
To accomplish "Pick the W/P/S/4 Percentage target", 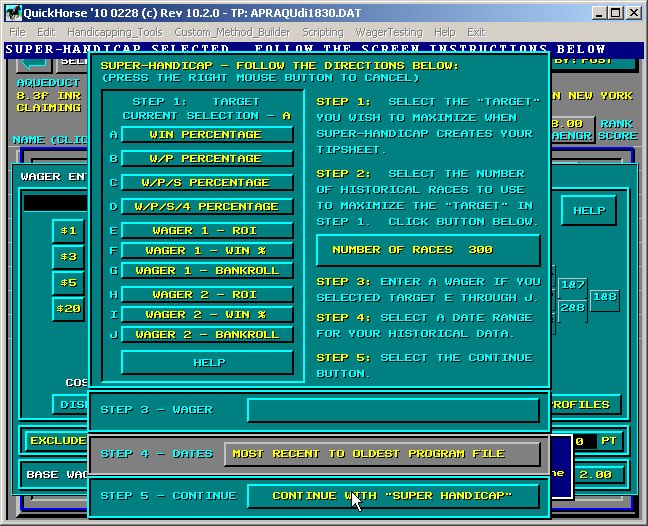I will coord(207,206).
